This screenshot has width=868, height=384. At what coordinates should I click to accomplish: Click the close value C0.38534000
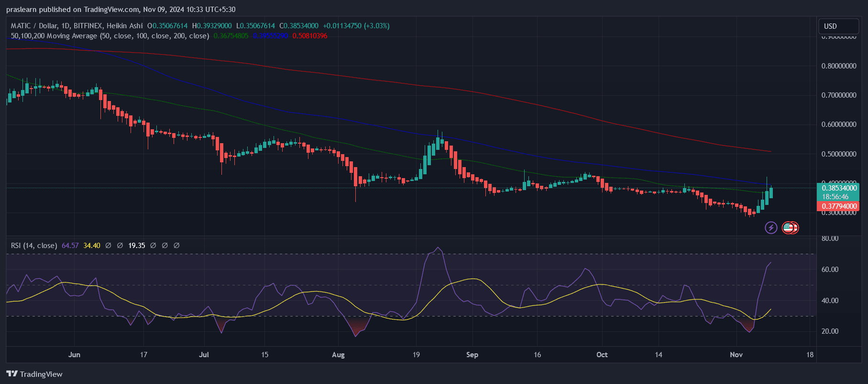pyautogui.click(x=299, y=26)
